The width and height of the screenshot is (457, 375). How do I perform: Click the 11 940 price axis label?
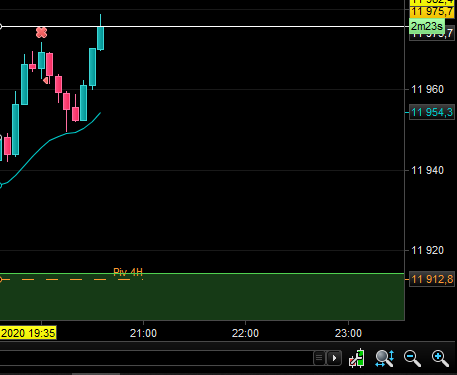tap(428, 170)
